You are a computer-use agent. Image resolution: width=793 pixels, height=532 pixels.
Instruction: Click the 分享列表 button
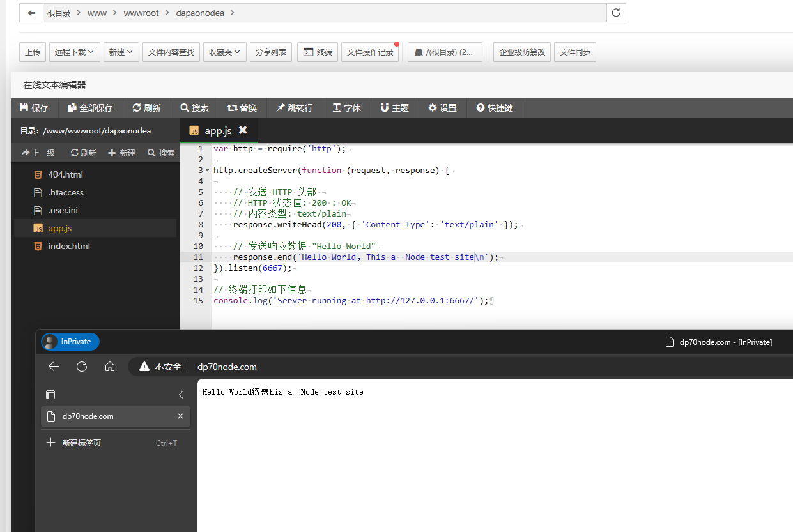pyautogui.click(x=272, y=52)
